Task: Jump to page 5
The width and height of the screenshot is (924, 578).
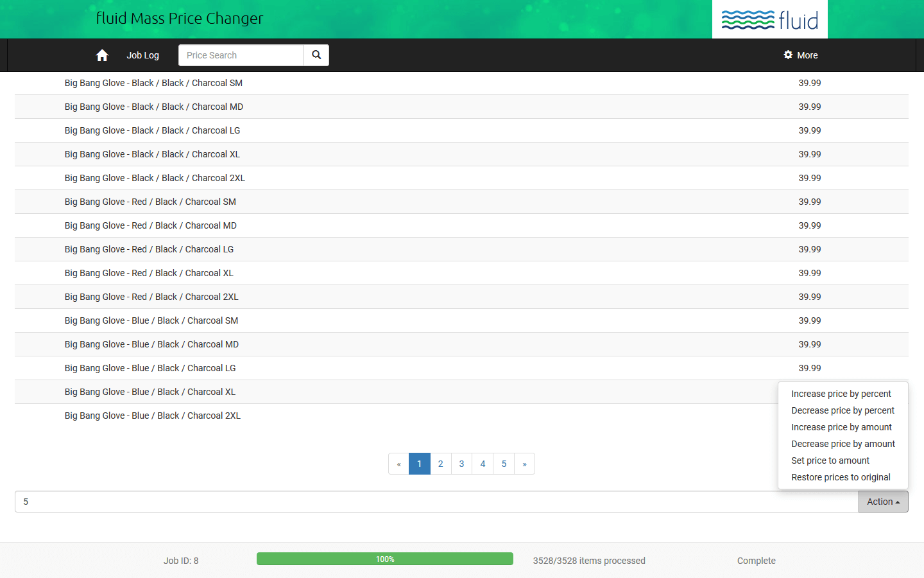Action: click(504, 464)
